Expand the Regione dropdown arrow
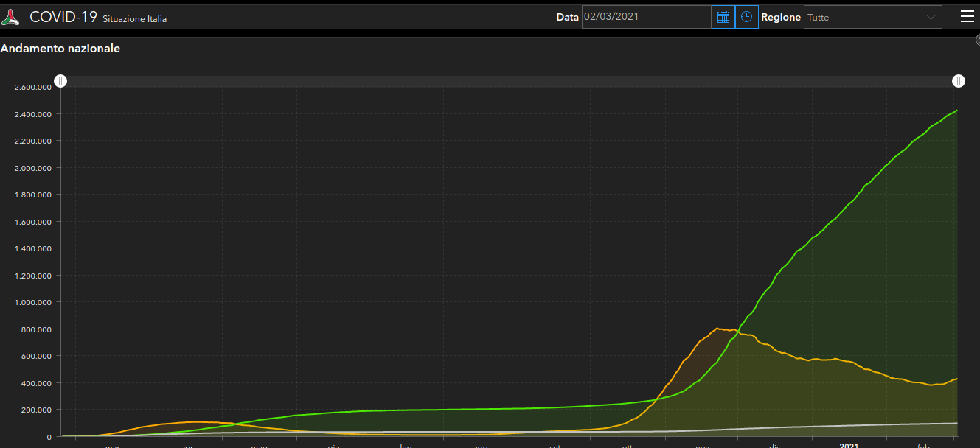 (x=931, y=17)
